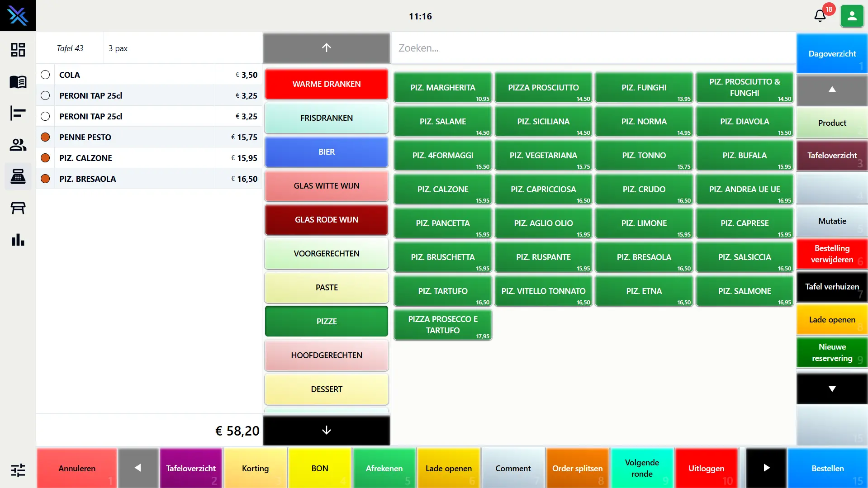Open the notifications bell
This screenshot has height=488, width=868.
tap(820, 16)
